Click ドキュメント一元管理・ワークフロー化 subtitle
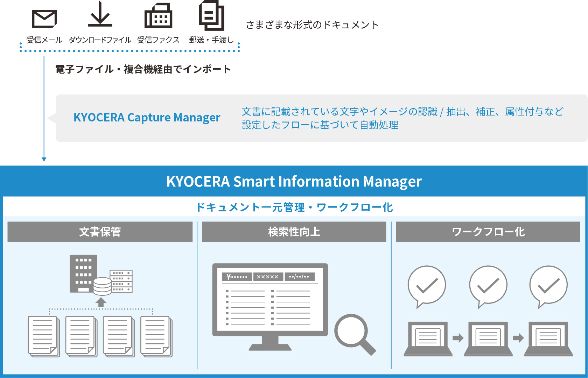The image size is (588, 378). 294,207
